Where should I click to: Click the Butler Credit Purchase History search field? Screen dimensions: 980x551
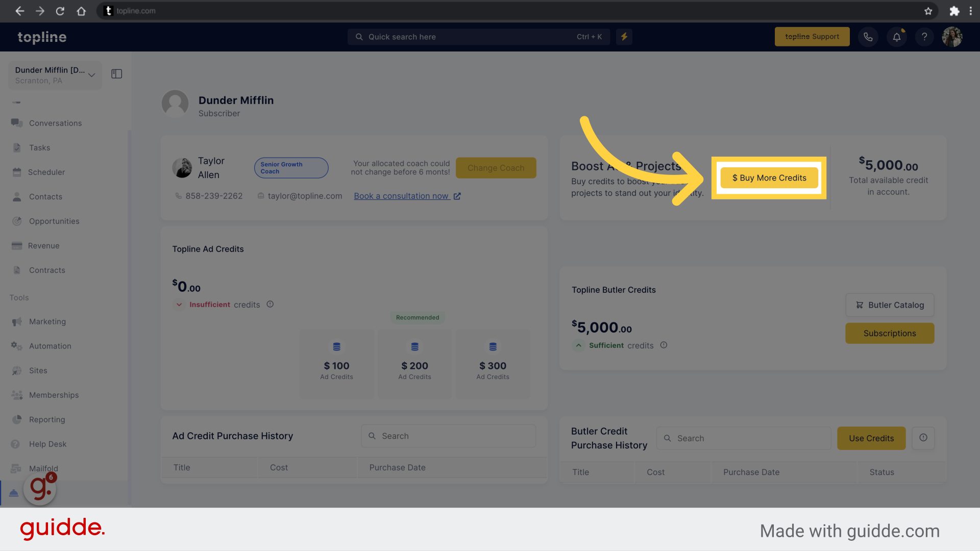pyautogui.click(x=744, y=438)
